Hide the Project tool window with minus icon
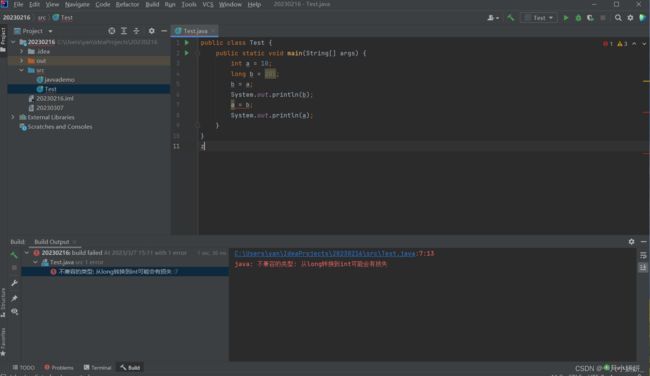The width and height of the screenshot is (650, 376). [164, 31]
